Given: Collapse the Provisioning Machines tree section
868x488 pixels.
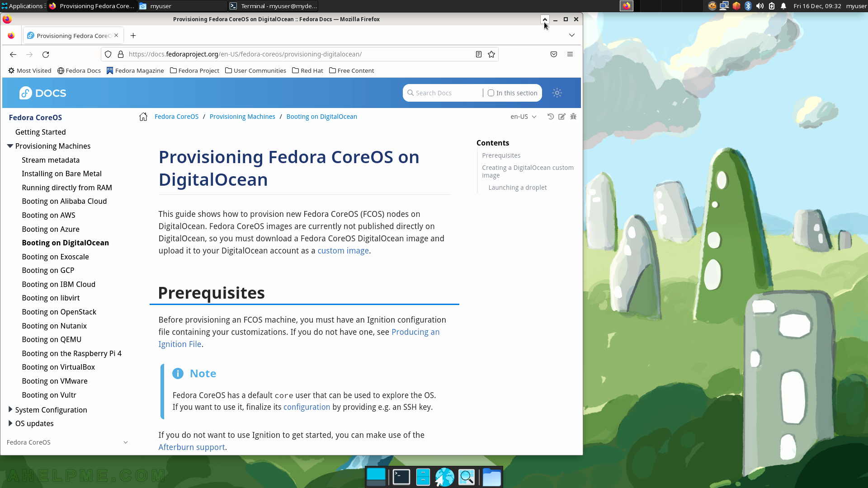Looking at the screenshot, I should tap(10, 146).
